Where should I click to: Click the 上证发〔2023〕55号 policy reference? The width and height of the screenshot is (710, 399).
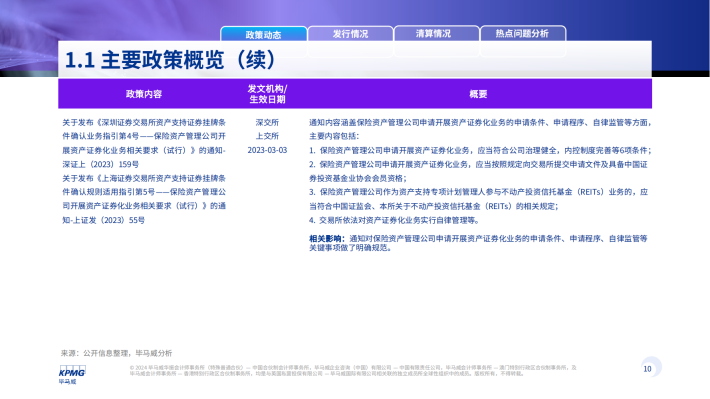(x=104, y=220)
